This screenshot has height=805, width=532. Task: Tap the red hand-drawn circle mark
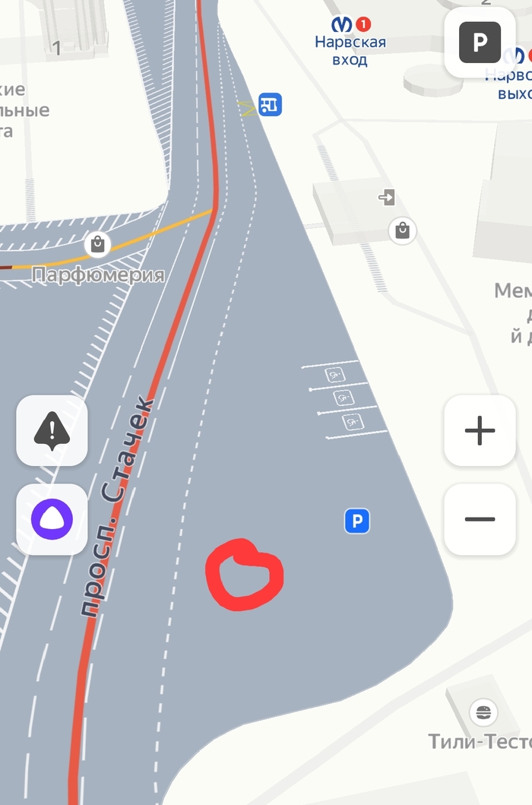pos(245,575)
